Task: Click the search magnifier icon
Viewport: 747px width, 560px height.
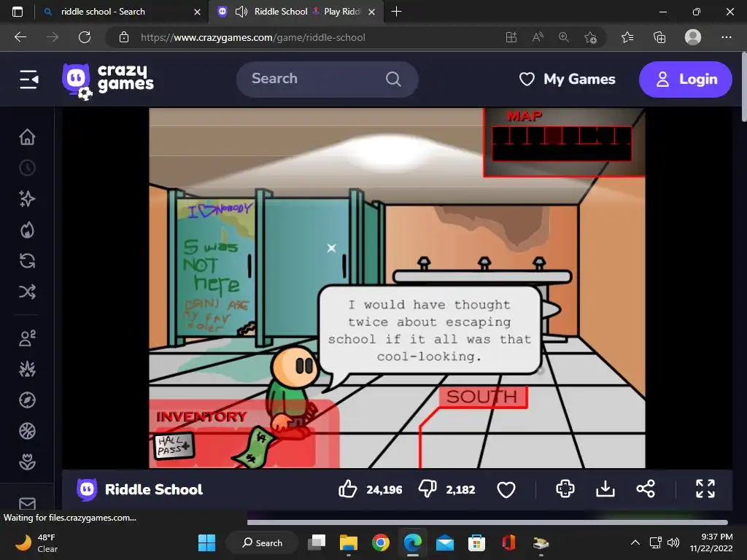Action: click(393, 79)
